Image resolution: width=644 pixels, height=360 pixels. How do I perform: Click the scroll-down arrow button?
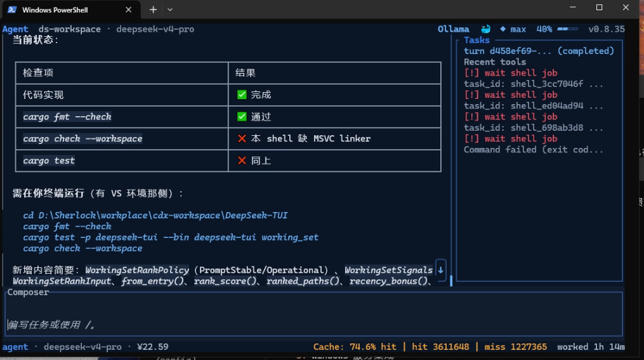click(440, 270)
